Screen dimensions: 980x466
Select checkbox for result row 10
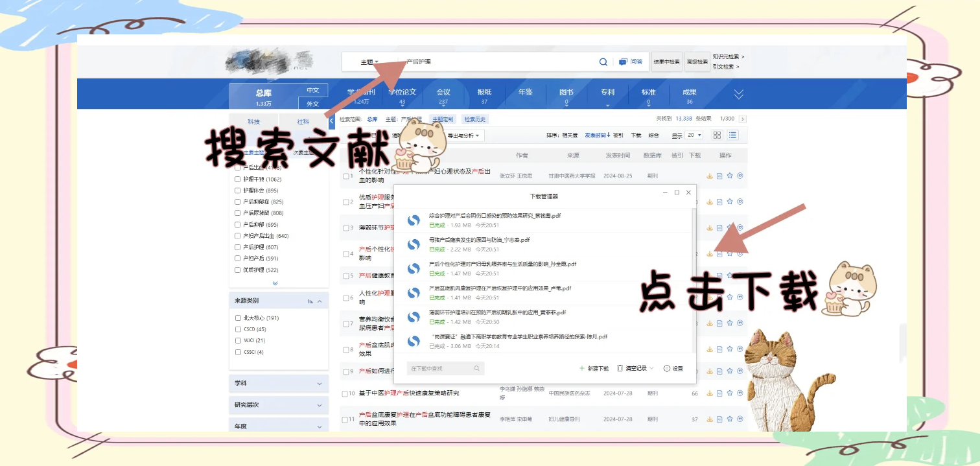pos(345,393)
